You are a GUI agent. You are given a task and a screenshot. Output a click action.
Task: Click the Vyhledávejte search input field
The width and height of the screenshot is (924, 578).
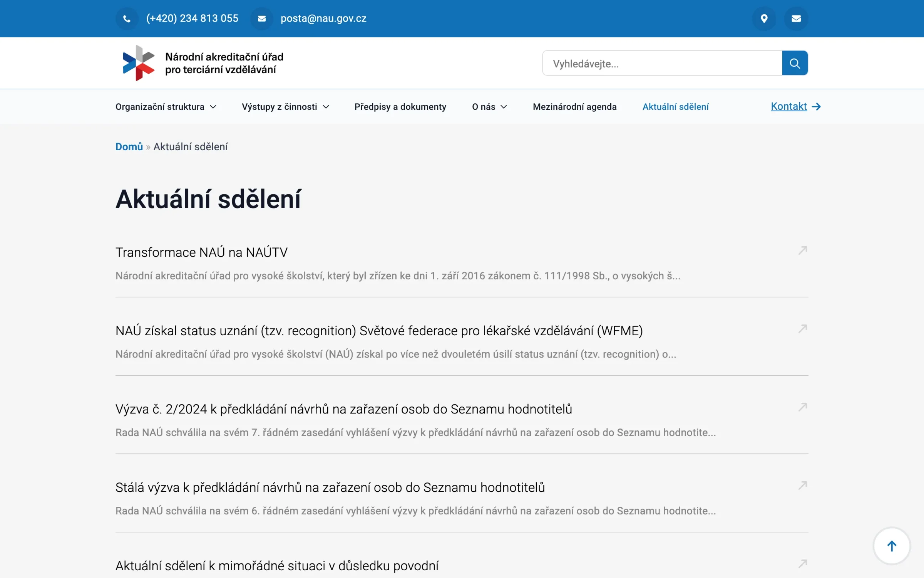tap(662, 63)
